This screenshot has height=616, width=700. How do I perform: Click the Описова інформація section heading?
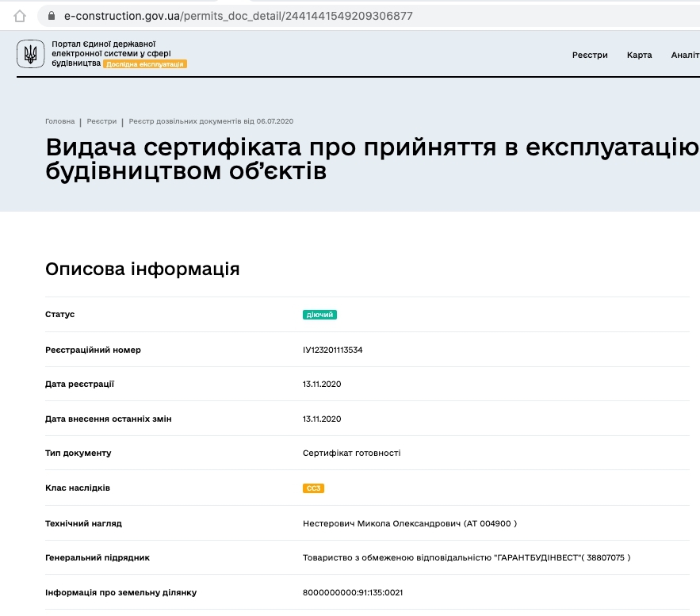tap(143, 270)
